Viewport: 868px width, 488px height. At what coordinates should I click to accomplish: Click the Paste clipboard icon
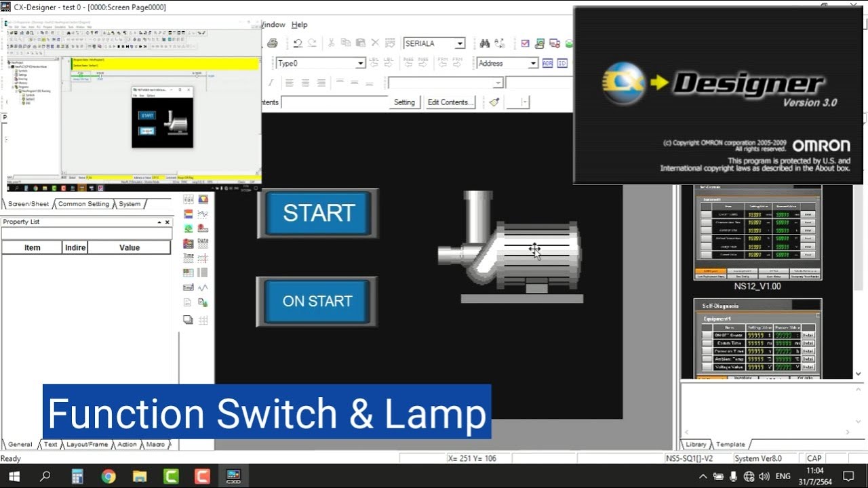[360, 43]
